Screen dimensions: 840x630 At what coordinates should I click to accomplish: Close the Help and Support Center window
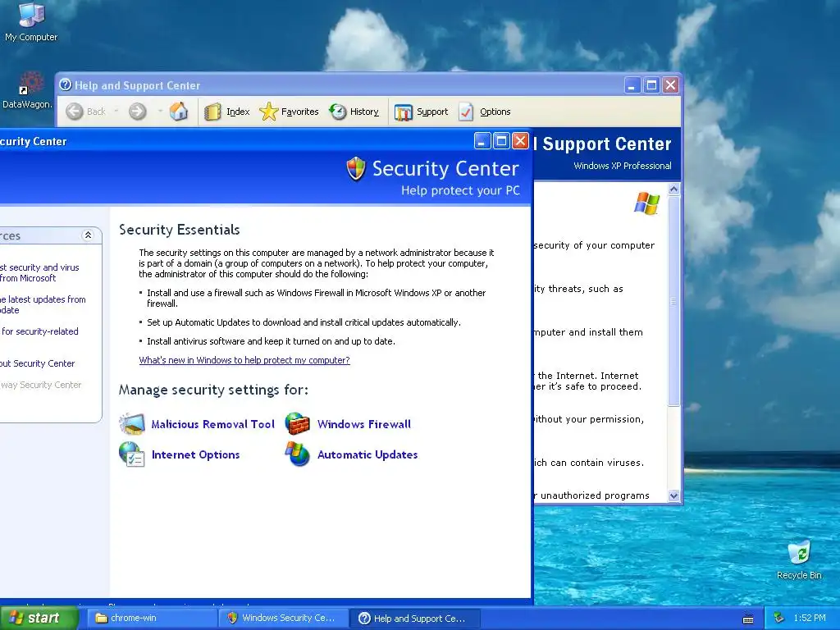point(671,85)
